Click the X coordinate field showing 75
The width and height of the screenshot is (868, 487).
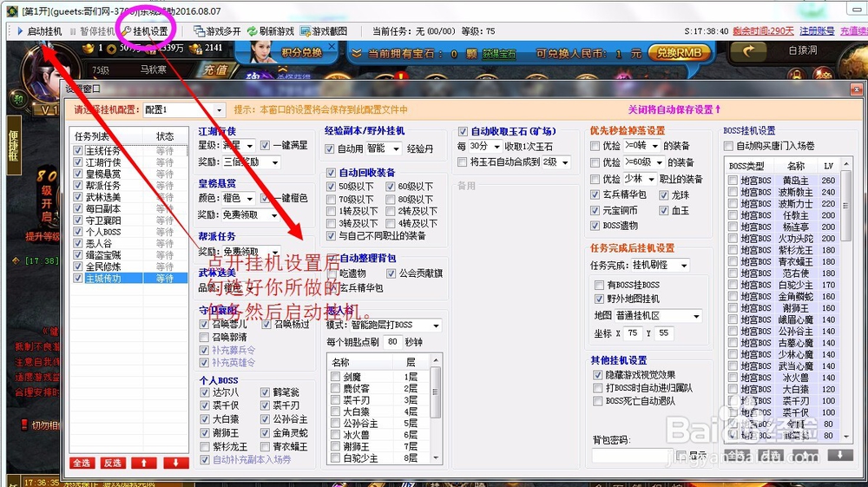point(632,333)
